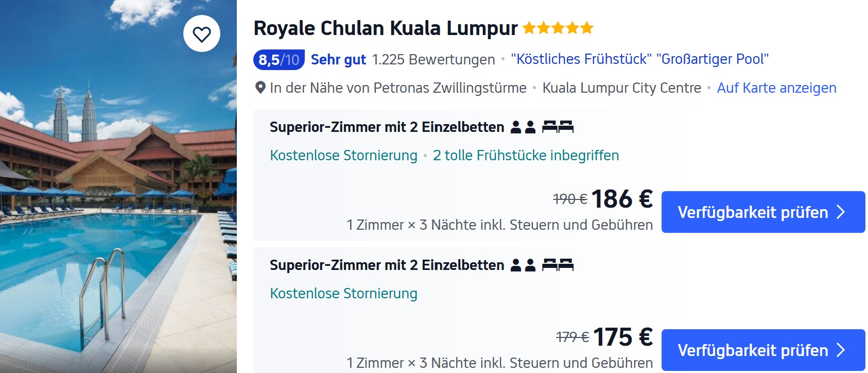View the 1.225 Bewertungen reviews
Viewport: 868px width, 373px height.
433,60
